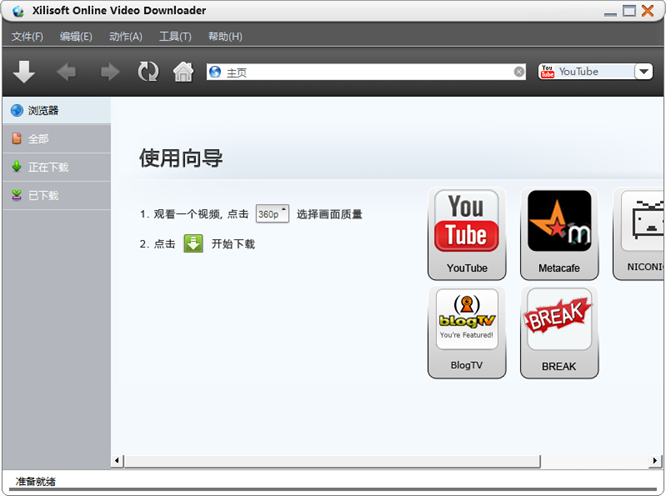The width and height of the screenshot is (666, 496).
Task: Click the 全部 document sidebar icon
Action: [x=17, y=138]
